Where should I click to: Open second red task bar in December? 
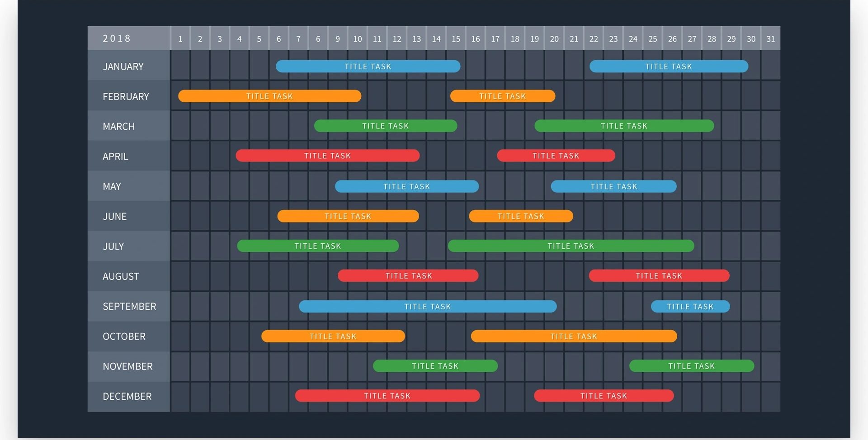604,396
